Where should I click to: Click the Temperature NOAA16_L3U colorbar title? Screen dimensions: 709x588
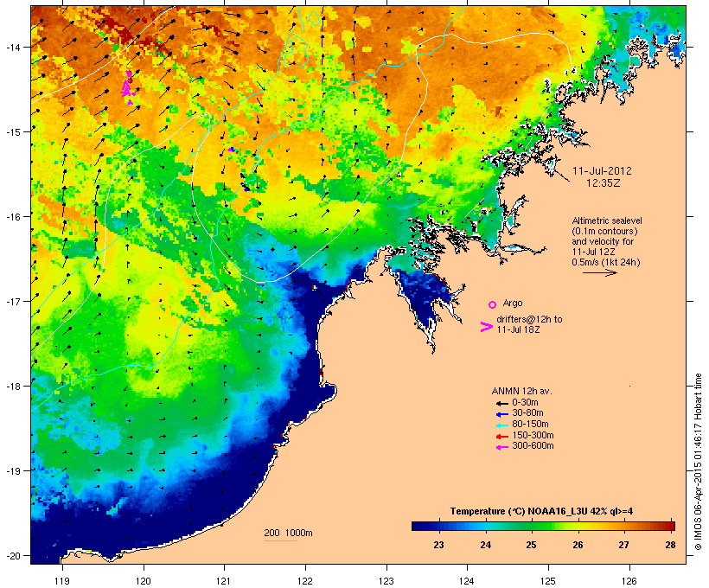coord(541,511)
